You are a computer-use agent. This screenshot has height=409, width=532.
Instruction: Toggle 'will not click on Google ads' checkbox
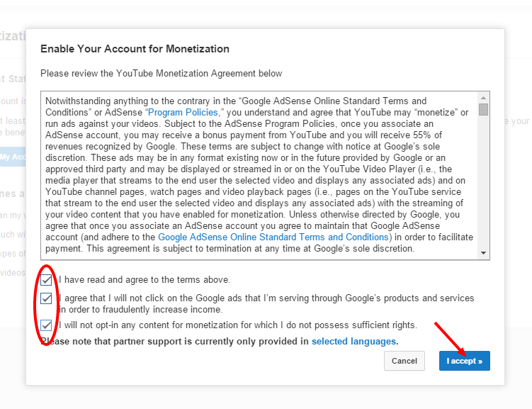coord(46,298)
